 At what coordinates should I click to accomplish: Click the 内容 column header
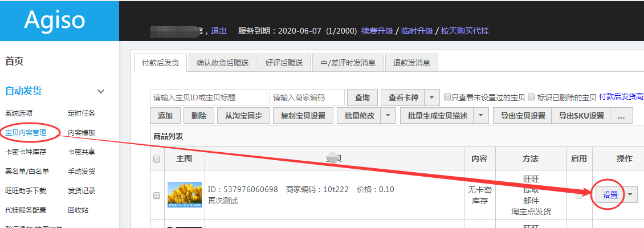480,158
